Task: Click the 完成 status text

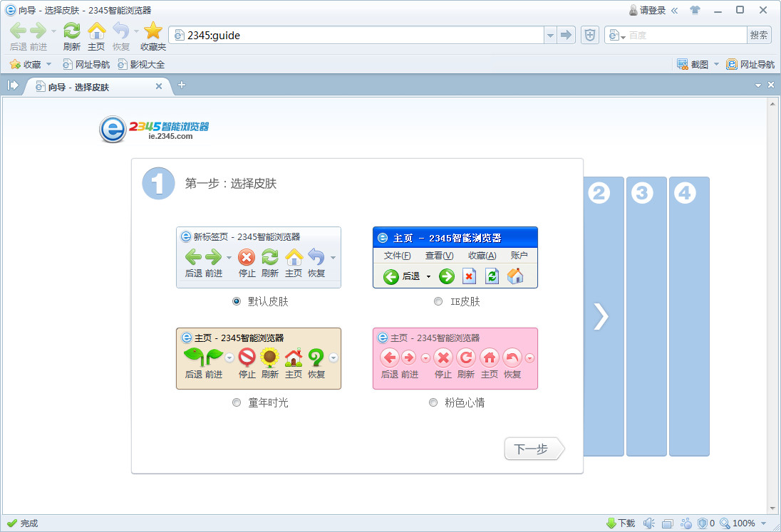Action: (x=29, y=523)
